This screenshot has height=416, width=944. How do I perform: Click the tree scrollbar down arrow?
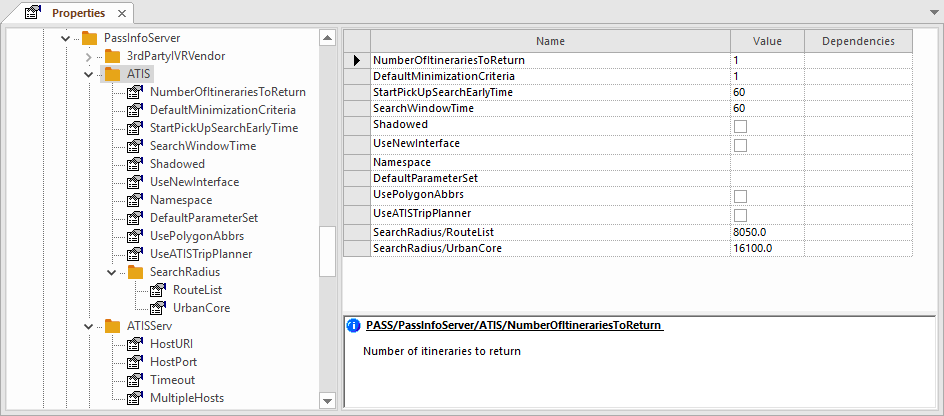(327, 400)
